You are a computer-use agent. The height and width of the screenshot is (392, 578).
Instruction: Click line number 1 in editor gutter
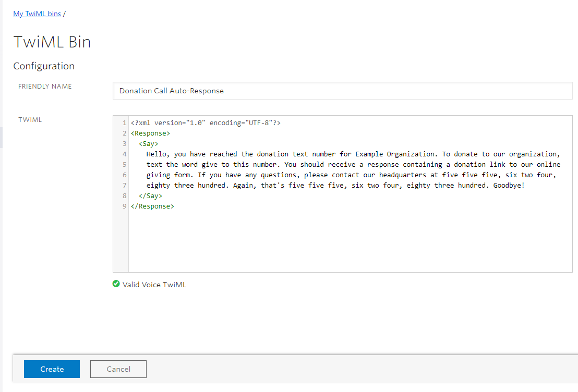(x=124, y=123)
